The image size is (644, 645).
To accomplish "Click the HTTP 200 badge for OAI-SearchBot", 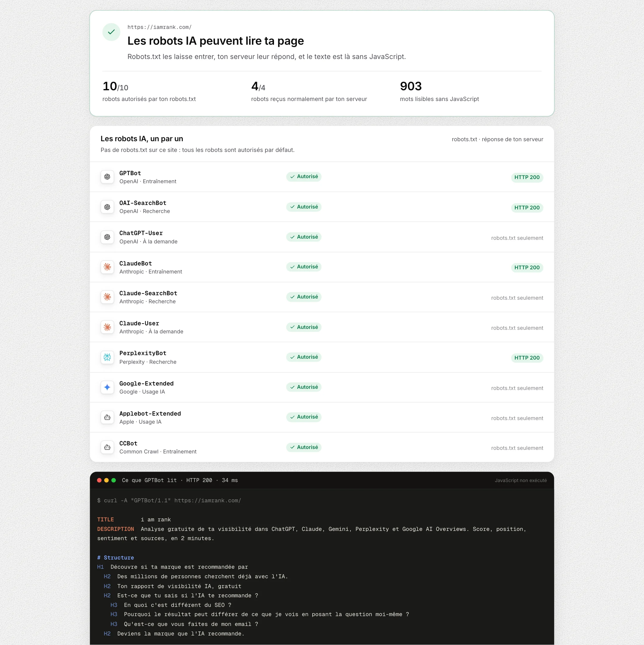I will 527,208.
